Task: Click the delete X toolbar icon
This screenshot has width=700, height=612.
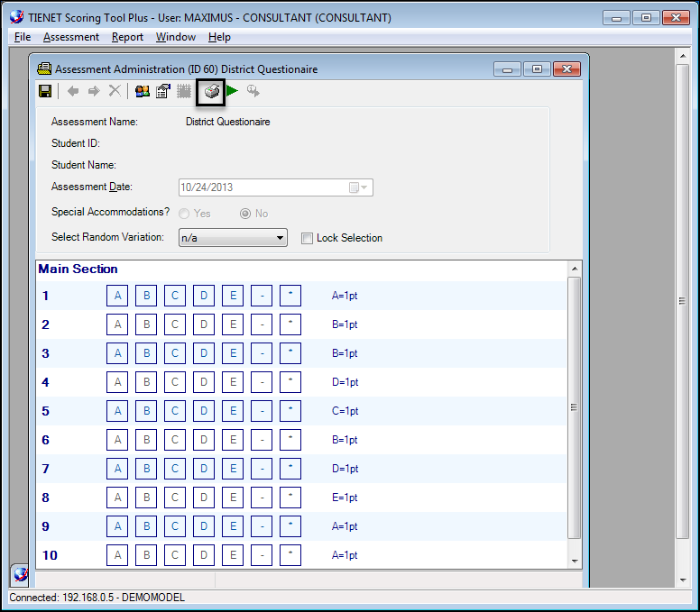Action: tap(115, 91)
